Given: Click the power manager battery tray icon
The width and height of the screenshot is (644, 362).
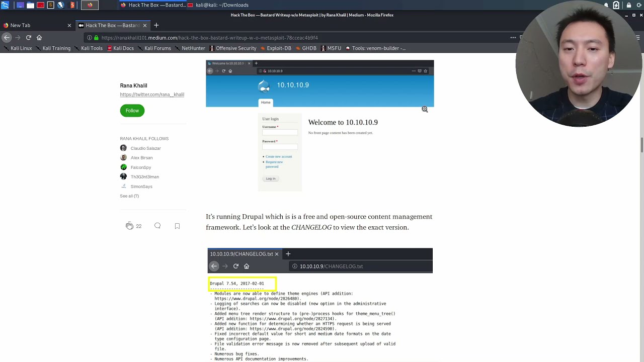Looking at the screenshot, I should [616, 5].
